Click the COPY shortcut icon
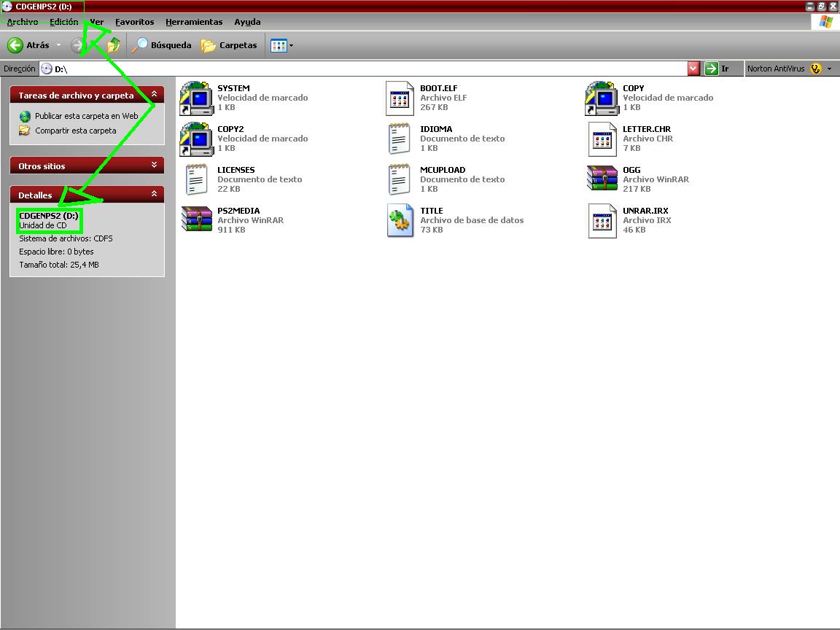The height and width of the screenshot is (630, 840). 602,98
